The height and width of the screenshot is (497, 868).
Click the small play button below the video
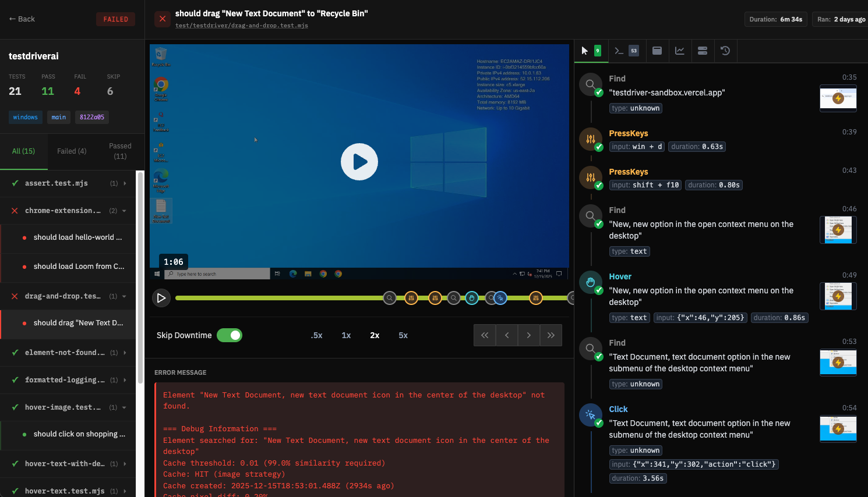point(161,298)
